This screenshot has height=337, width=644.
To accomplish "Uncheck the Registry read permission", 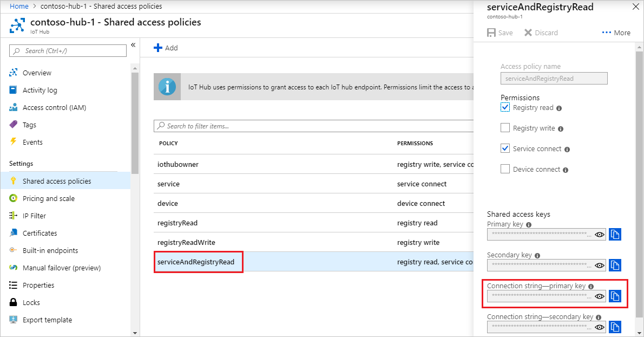I will pos(505,107).
